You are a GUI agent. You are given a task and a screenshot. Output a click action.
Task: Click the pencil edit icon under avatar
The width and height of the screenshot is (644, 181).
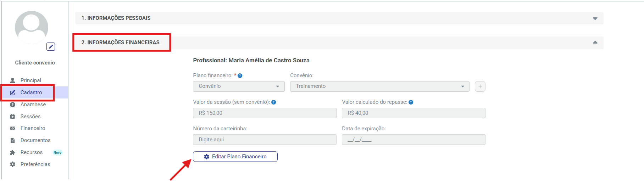click(51, 47)
